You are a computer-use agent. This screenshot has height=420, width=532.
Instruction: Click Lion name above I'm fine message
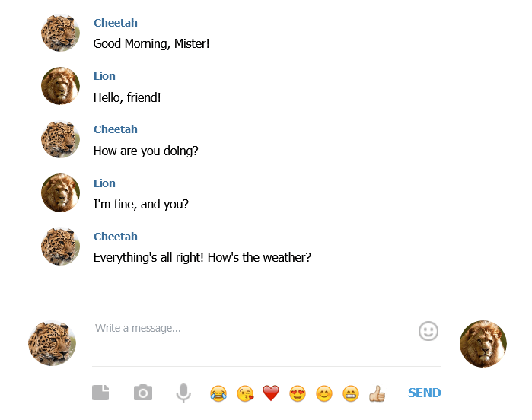click(x=104, y=183)
